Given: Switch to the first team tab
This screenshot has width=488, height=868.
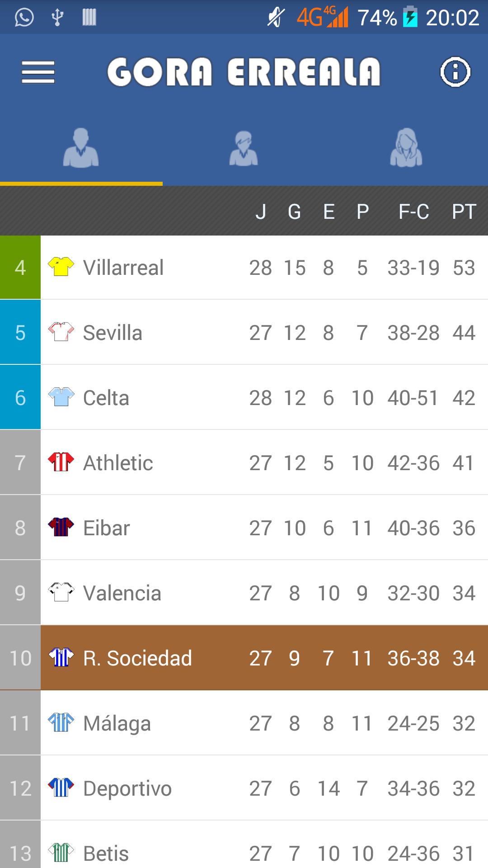Looking at the screenshot, I should [81, 148].
